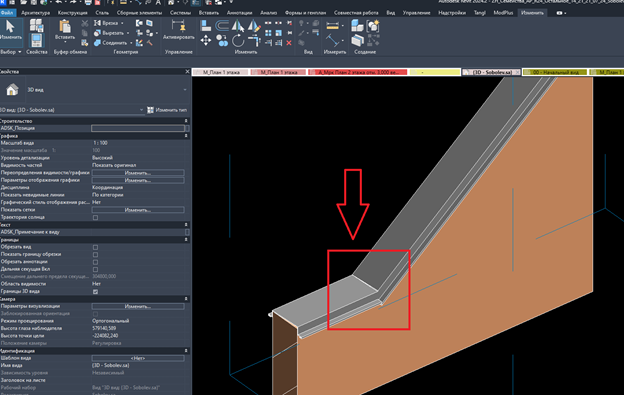
Task: Click the Изменить тип button
Action: coord(167,110)
